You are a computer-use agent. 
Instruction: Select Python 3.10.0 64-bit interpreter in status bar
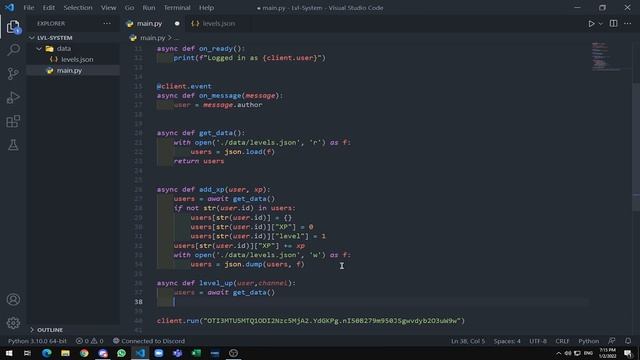tap(37, 341)
